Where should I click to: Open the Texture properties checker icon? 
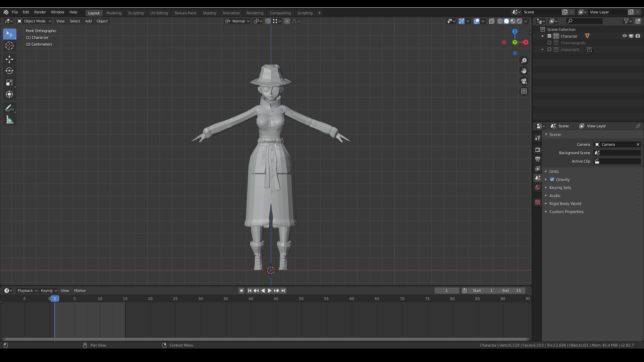(x=538, y=202)
